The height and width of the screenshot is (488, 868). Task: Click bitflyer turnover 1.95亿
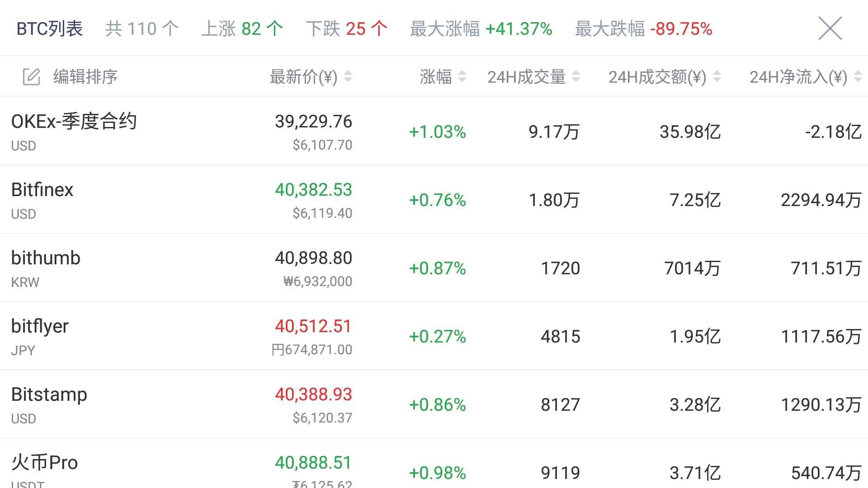695,337
